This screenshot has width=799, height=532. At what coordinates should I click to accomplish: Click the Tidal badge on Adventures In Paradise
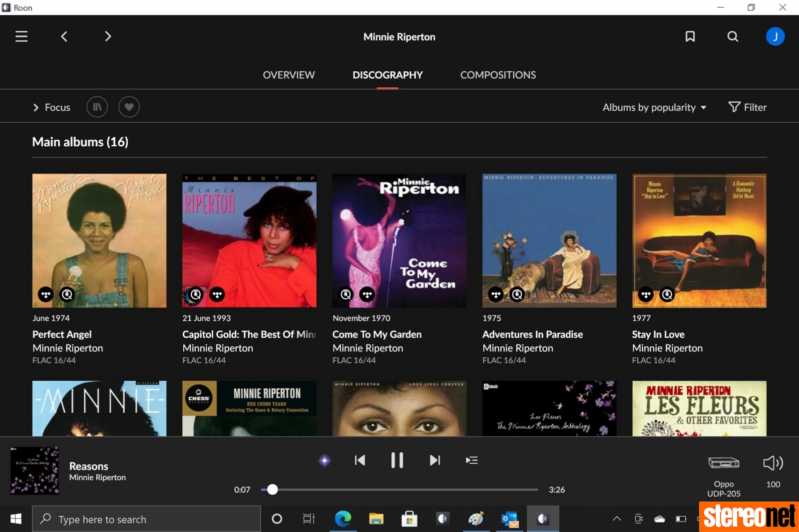(496, 294)
